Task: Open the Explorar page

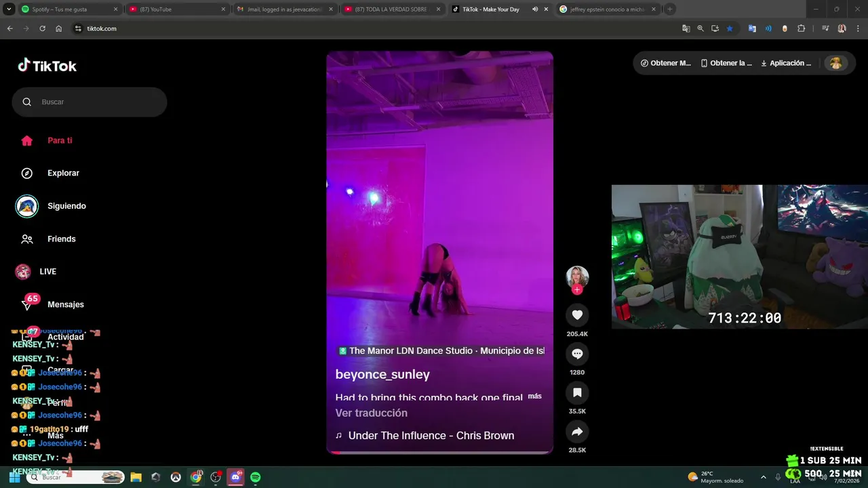Action: 63,173
